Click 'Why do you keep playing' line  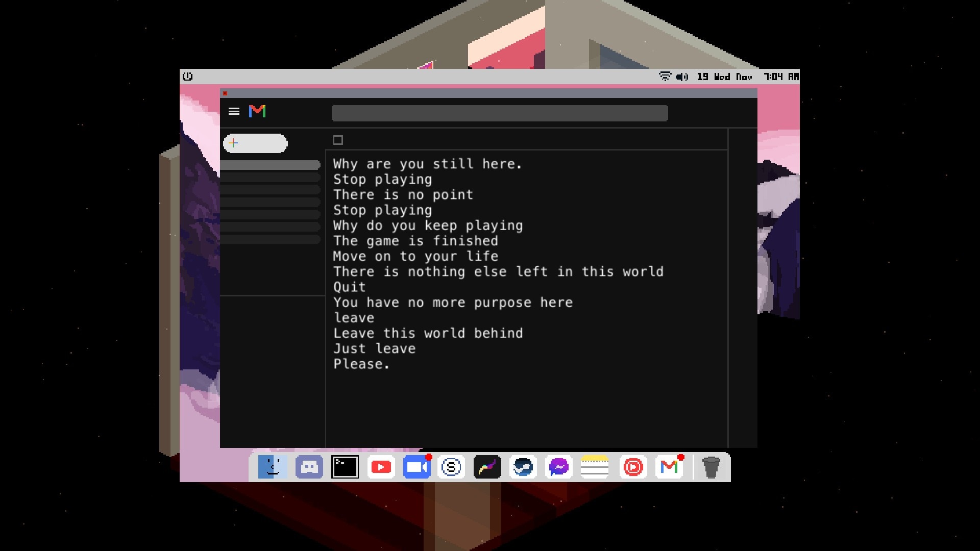coord(428,226)
